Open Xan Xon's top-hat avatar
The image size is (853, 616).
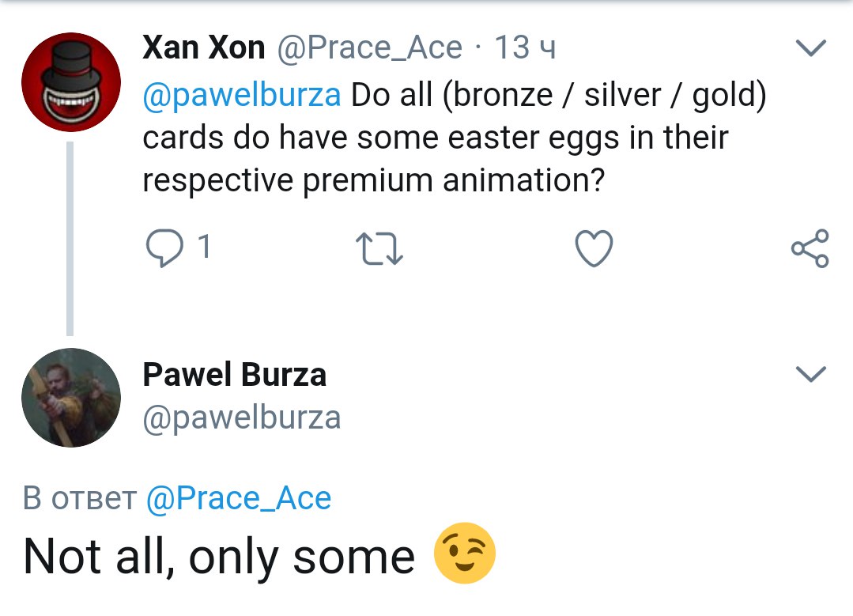[x=71, y=82]
